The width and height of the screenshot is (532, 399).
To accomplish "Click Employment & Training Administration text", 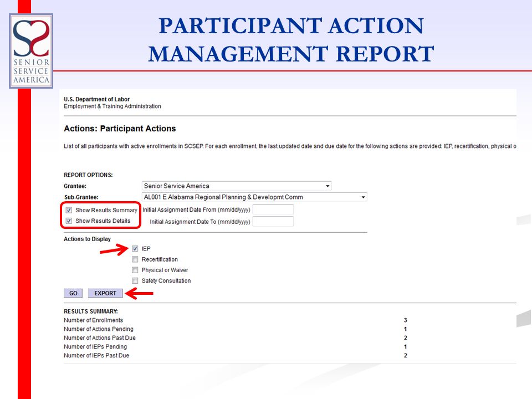I will point(112,106).
